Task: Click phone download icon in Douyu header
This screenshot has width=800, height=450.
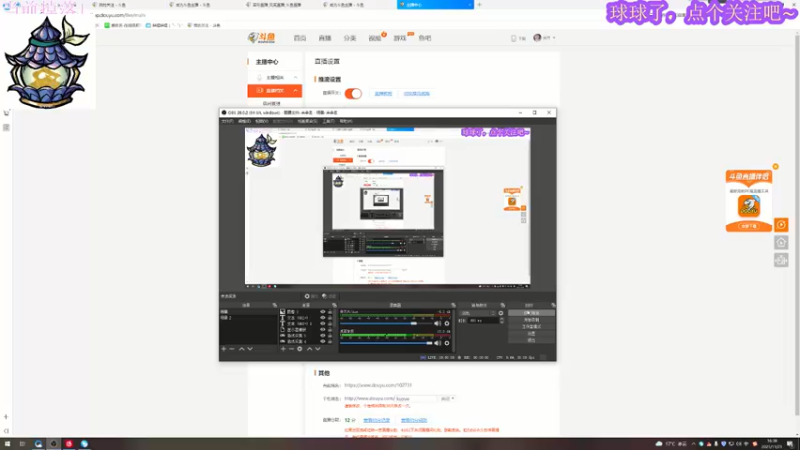Action: tap(514, 38)
